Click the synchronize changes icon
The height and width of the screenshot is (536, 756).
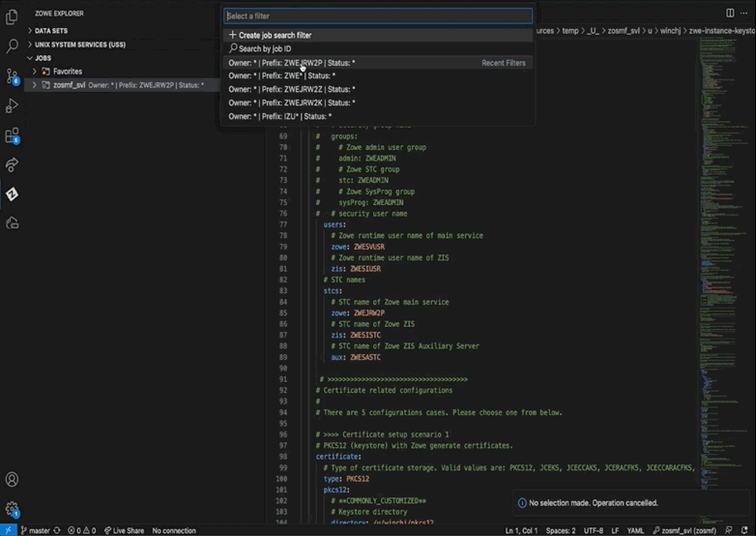click(57, 530)
